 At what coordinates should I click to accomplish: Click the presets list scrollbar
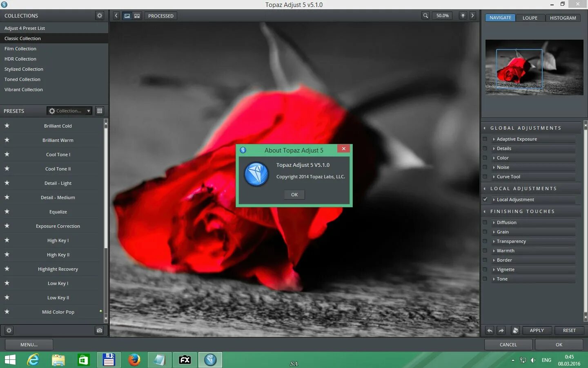point(106,188)
